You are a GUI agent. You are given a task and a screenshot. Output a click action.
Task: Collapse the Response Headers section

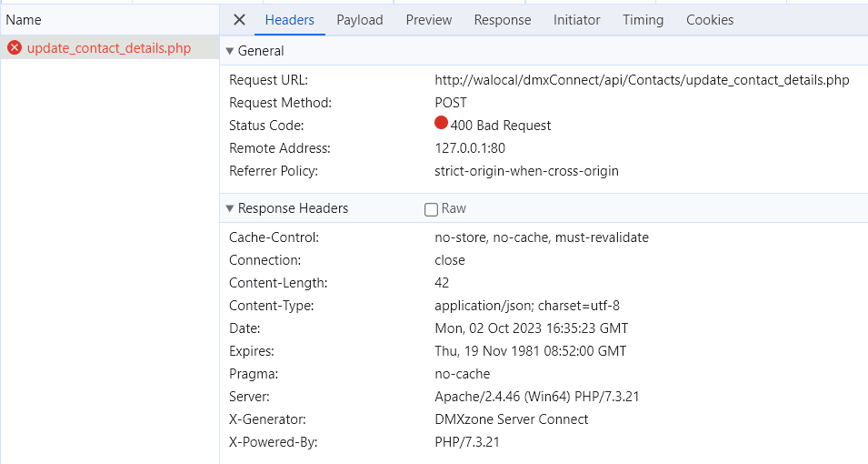coord(230,208)
